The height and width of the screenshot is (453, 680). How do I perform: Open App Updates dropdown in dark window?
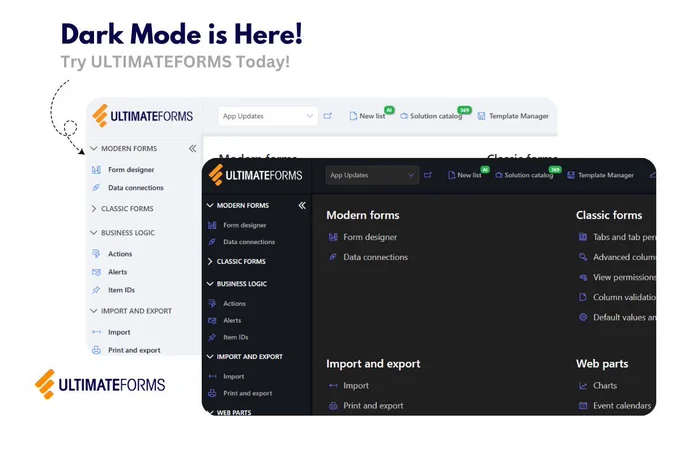(x=372, y=175)
